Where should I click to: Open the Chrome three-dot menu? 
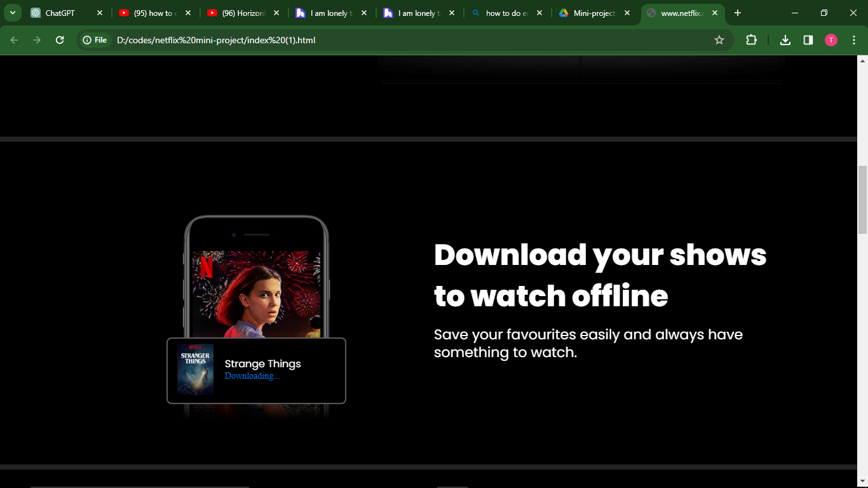[853, 40]
